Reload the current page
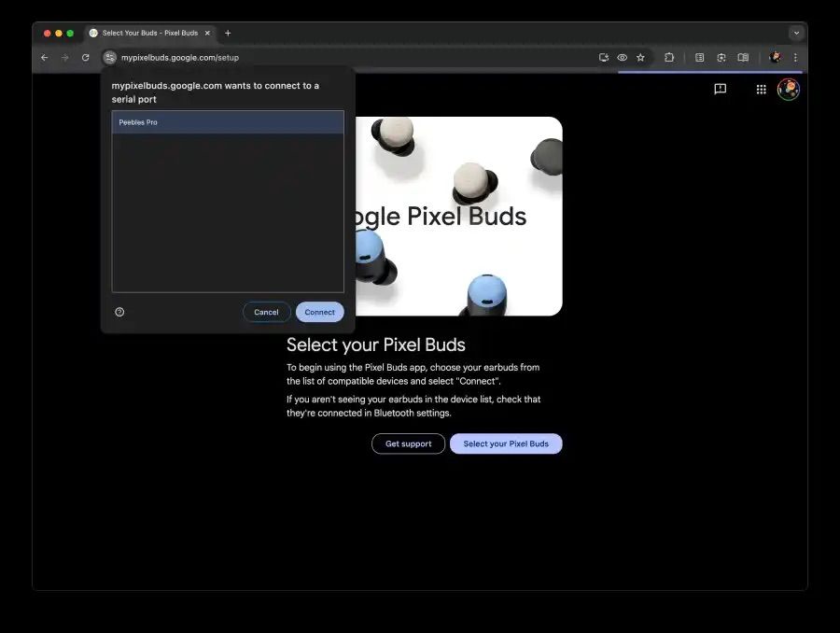The height and width of the screenshot is (633, 840). coord(85,57)
